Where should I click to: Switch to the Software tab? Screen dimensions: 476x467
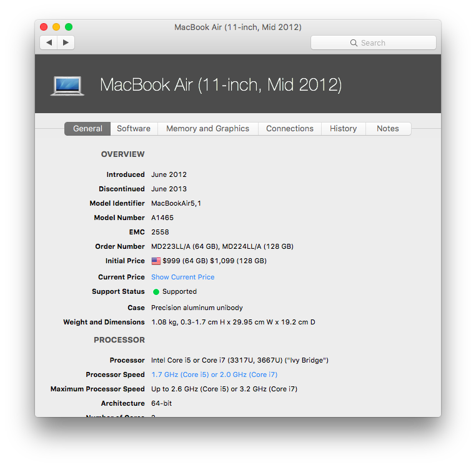point(134,129)
